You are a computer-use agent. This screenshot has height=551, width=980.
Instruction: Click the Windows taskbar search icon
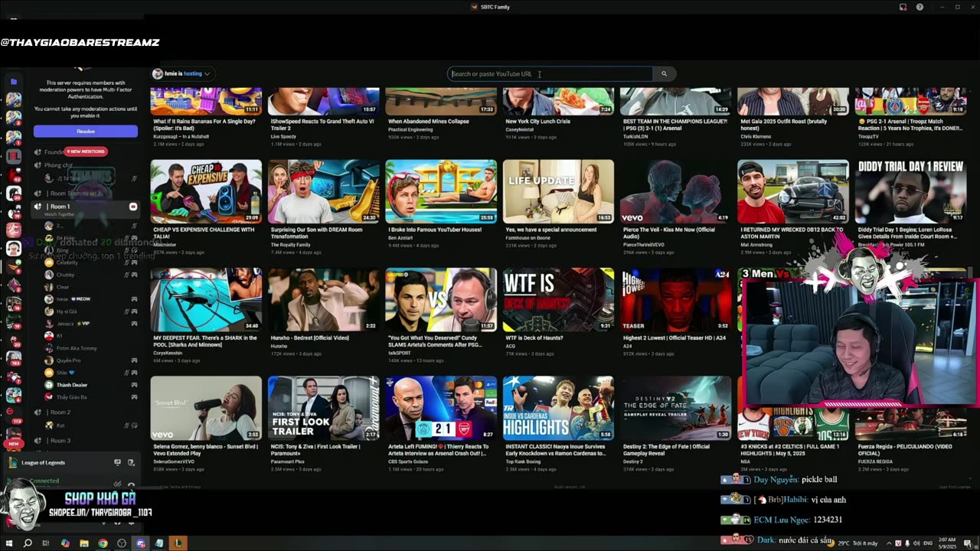click(28, 543)
